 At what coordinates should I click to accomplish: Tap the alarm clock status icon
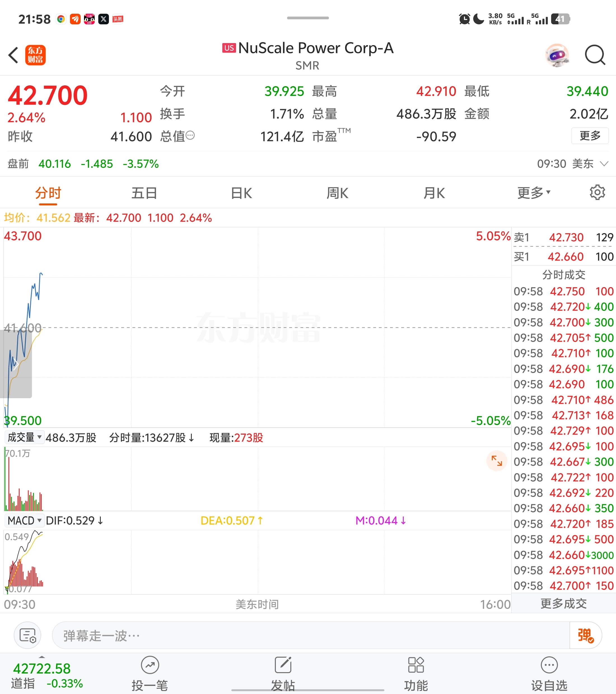[464, 19]
